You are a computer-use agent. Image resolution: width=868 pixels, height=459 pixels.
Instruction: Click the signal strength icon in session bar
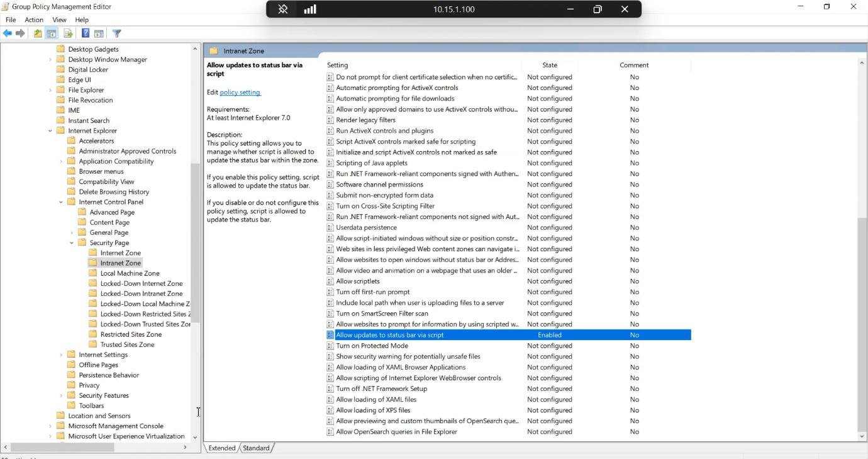pos(310,9)
